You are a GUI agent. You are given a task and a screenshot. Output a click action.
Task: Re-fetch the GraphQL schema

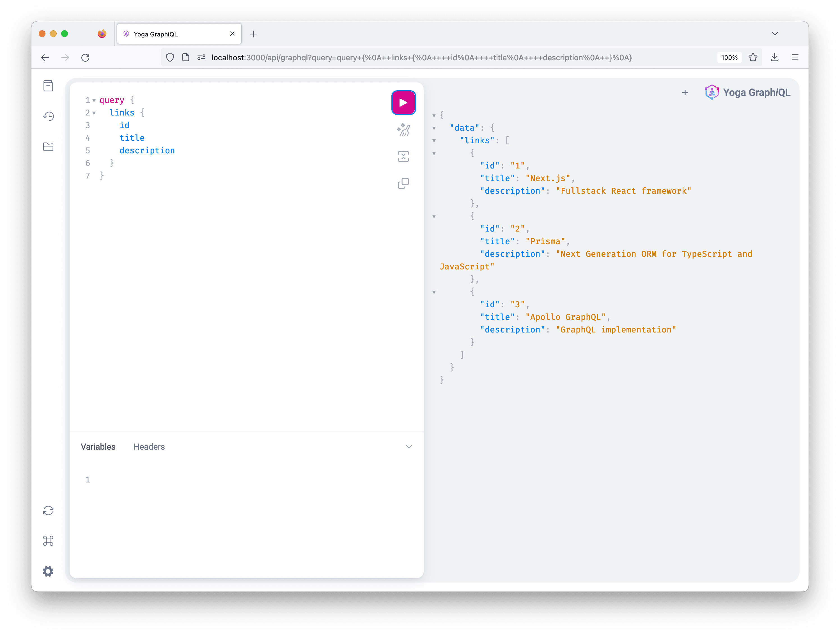tap(48, 511)
